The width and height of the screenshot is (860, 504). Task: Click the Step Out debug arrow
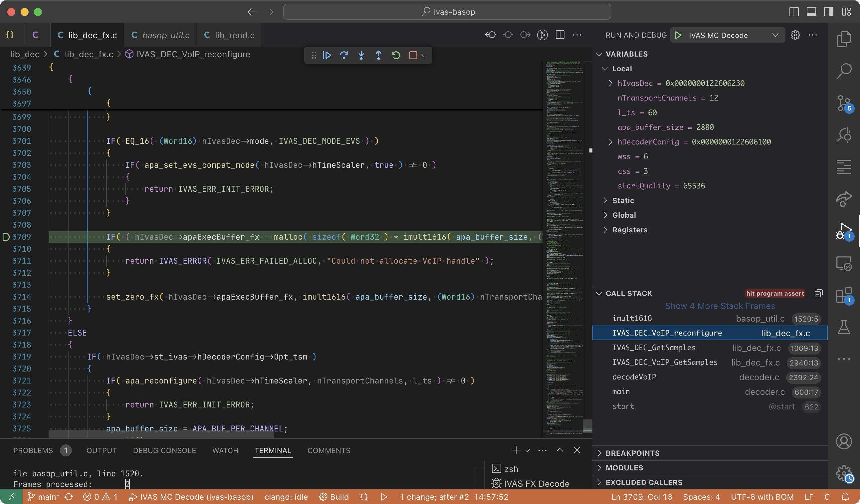[378, 55]
